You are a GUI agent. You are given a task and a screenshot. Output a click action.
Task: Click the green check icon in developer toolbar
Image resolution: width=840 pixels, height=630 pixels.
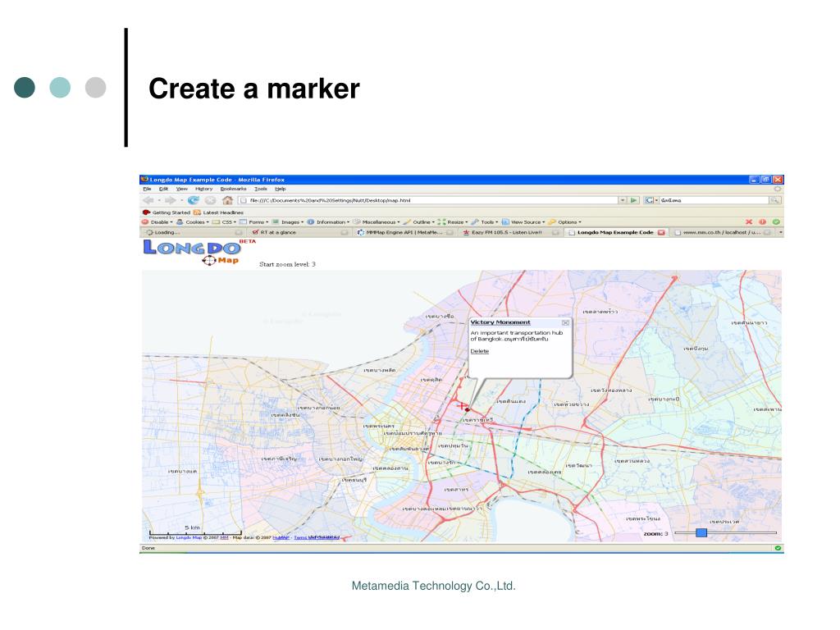pyautogui.click(x=776, y=221)
